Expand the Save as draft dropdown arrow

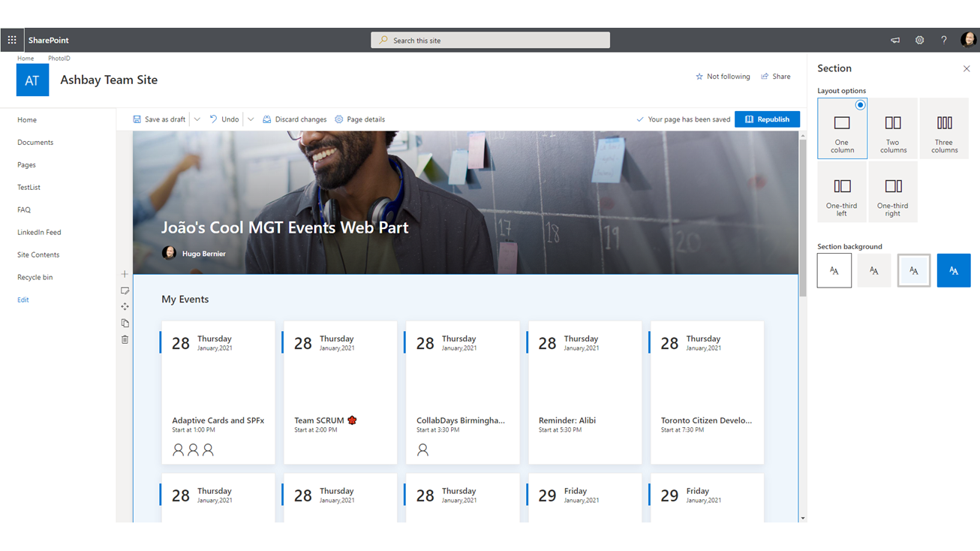pyautogui.click(x=197, y=119)
